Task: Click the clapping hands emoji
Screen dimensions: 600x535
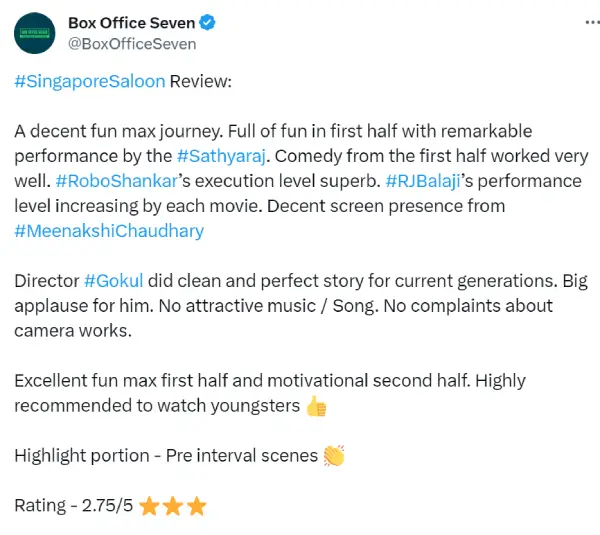Action: [334, 456]
